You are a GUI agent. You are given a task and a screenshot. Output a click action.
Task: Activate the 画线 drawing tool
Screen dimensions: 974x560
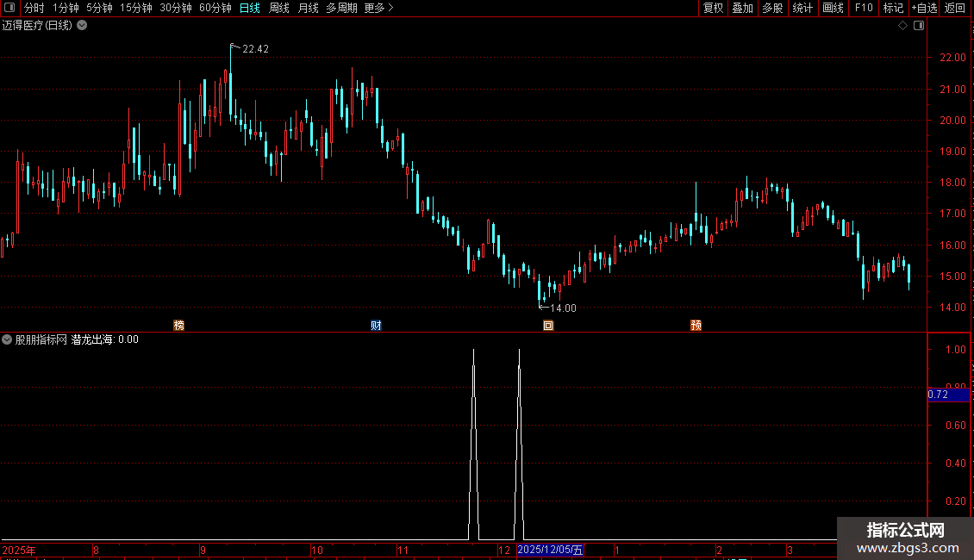(x=833, y=8)
